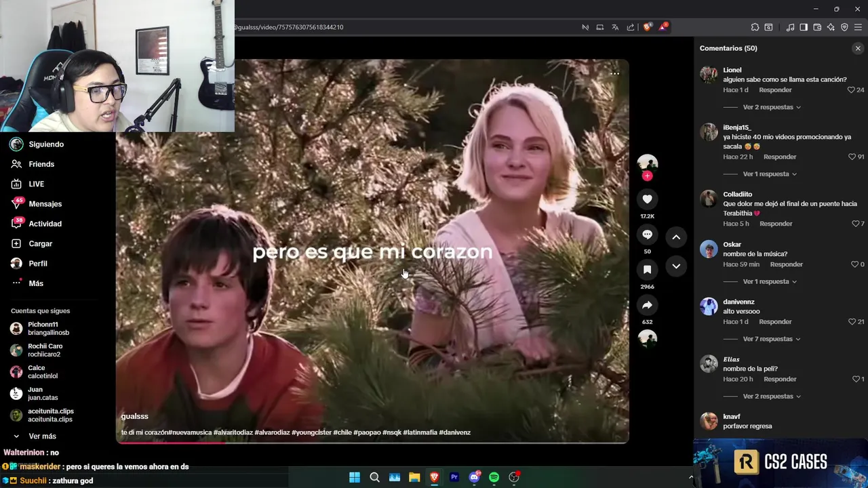Image resolution: width=868 pixels, height=488 pixels.
Task: Follow creator with the red plus badge
Action: coord(647,176)
